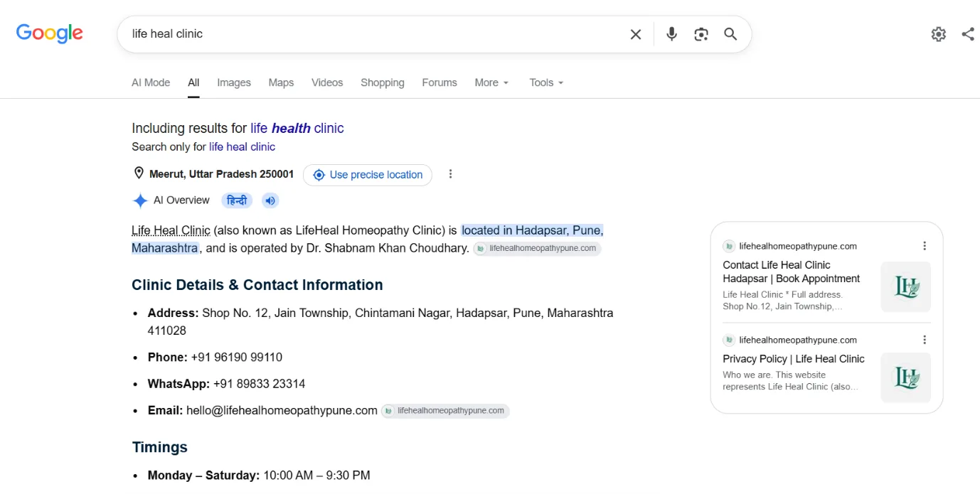
Task: Click source chip after the email address
Action: pos(445,411)
